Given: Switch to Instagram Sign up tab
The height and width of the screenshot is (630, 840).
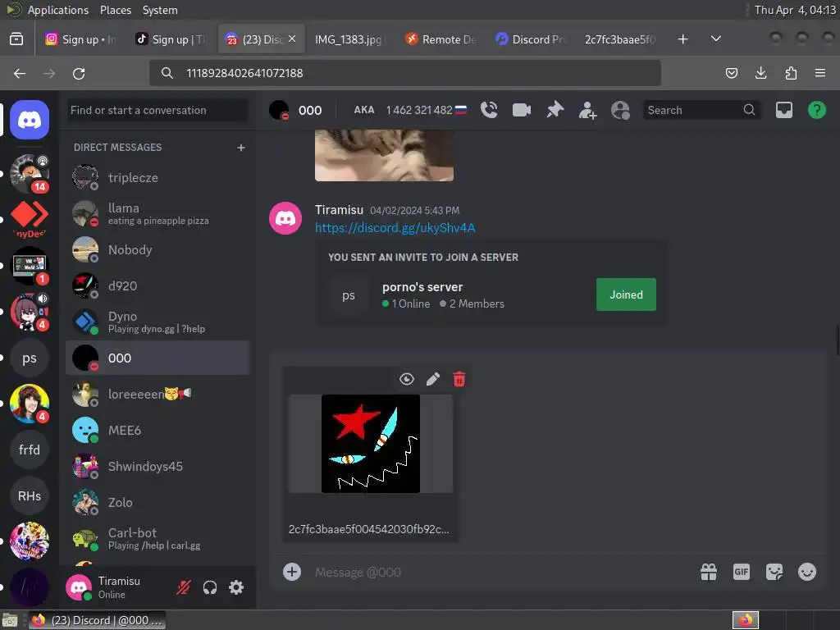Looking at the screenshot, I should pos(81,39).
